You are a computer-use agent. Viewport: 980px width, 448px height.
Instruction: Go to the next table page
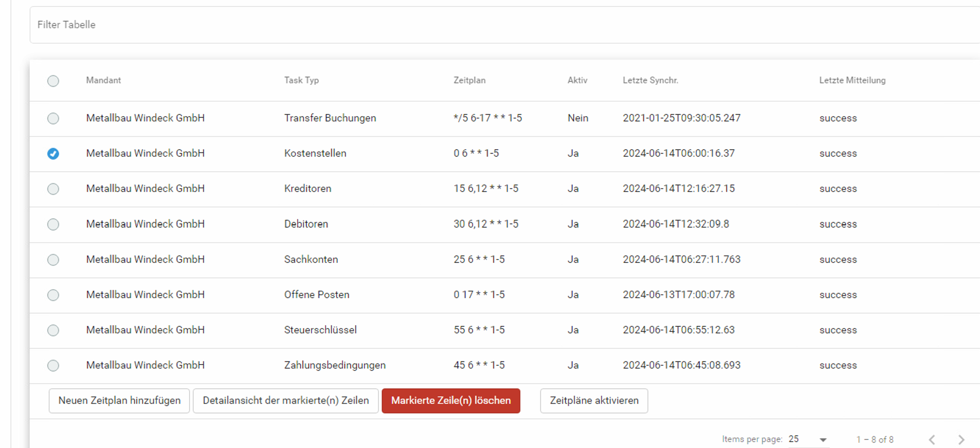pyautogui.click(x=961, y=439)
